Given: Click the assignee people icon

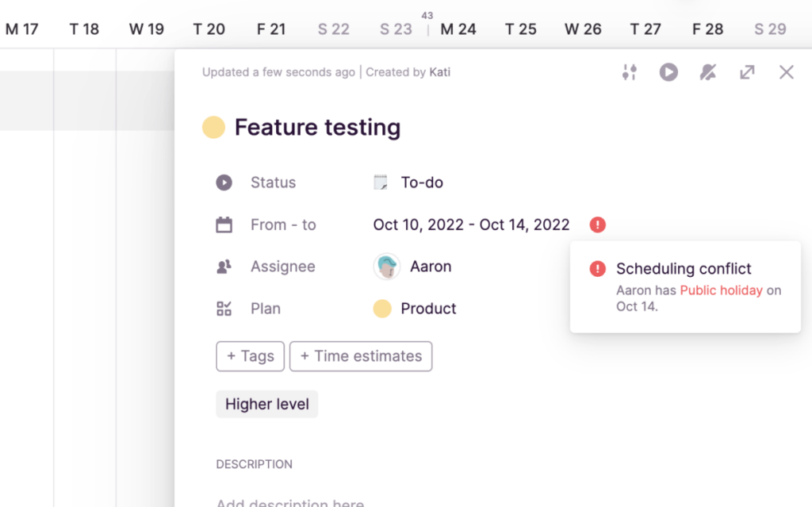Looking at the screenshot, I should (223, 267).
